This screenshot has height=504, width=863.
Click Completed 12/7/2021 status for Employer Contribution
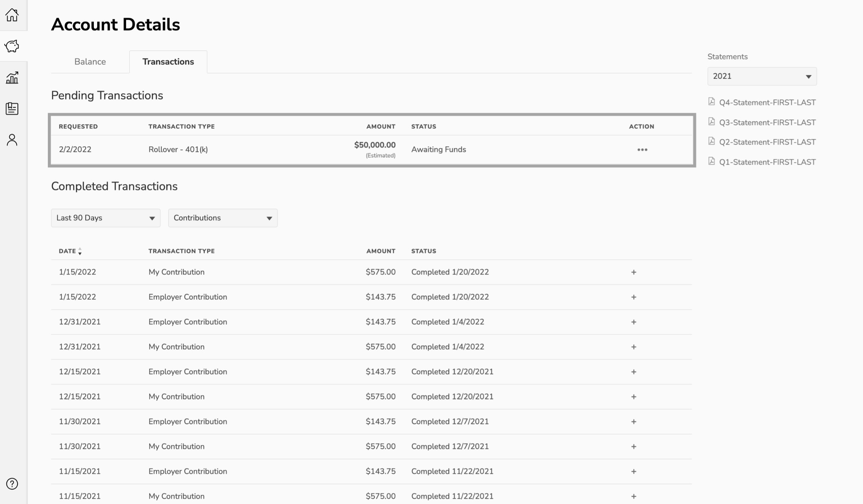coord(450,421)
